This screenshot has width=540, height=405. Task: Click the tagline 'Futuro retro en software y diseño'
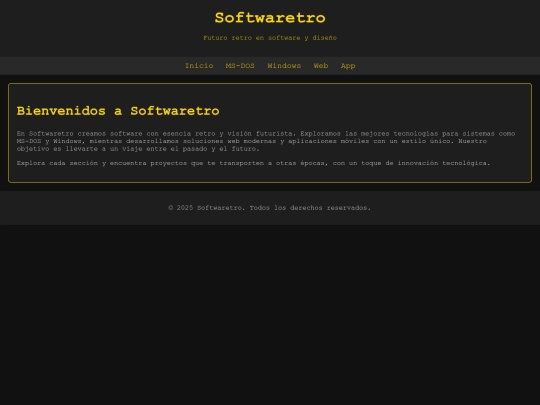(x=270, y=38)
